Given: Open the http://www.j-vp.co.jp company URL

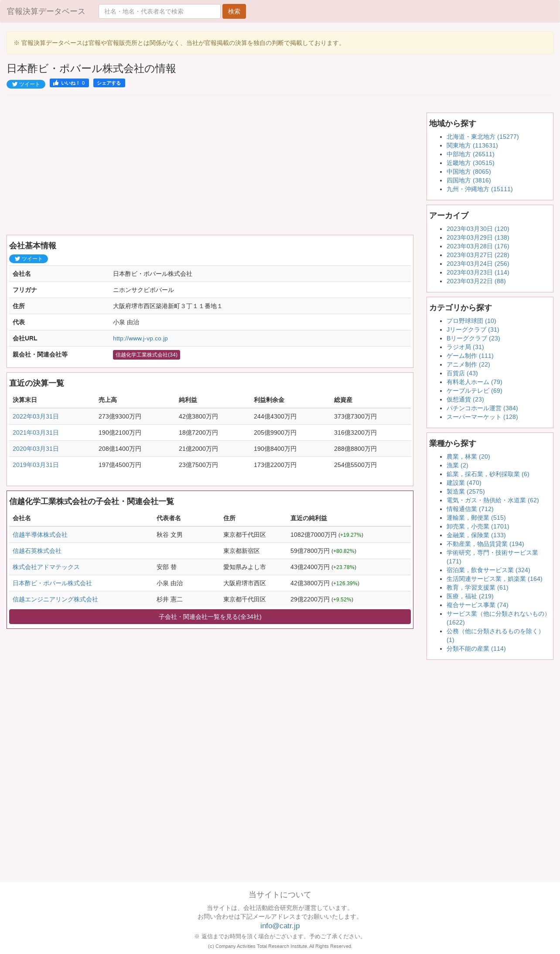Looking at the screenshot, I should pyautogui.click(x=140, y=339).
